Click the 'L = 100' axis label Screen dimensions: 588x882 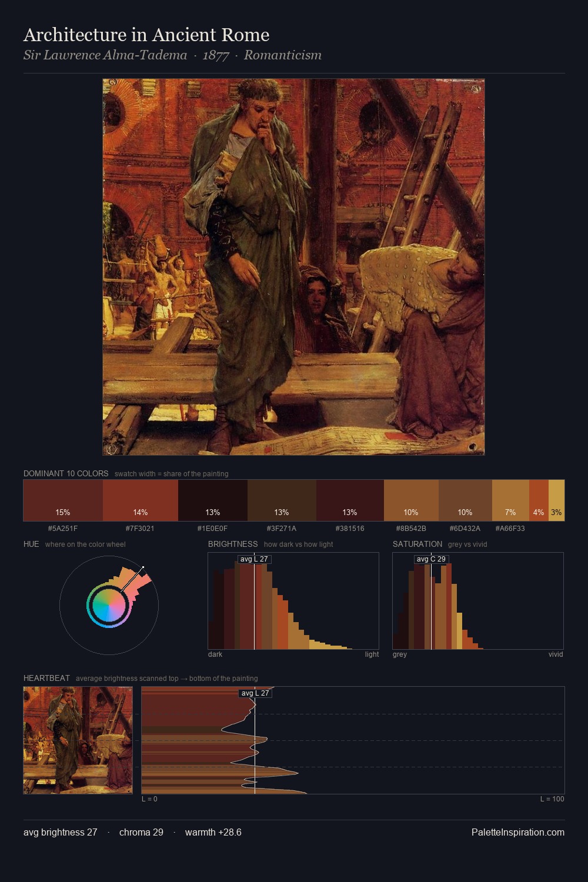click(x=552, y=799)
